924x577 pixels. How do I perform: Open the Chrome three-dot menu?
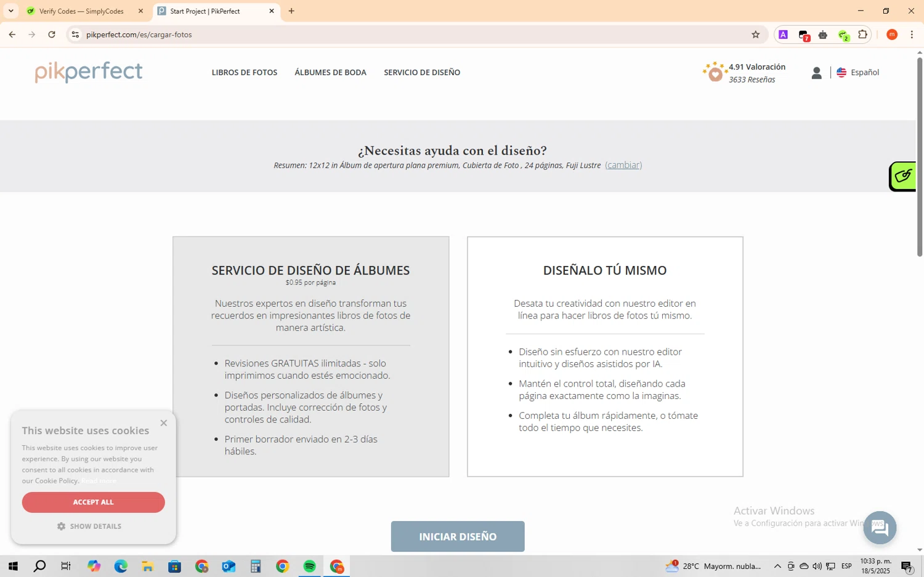[x=912, y=34]
